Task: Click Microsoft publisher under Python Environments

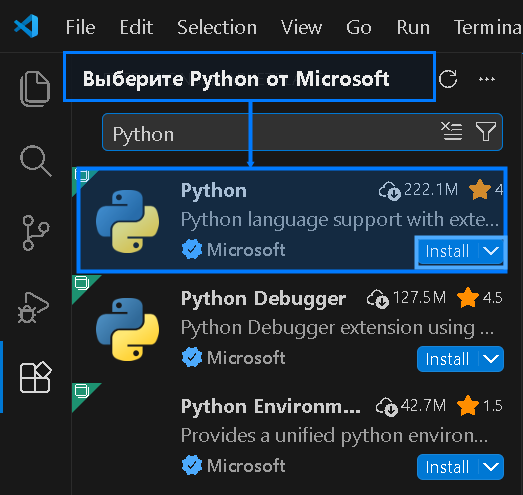Action: point(246,466)
